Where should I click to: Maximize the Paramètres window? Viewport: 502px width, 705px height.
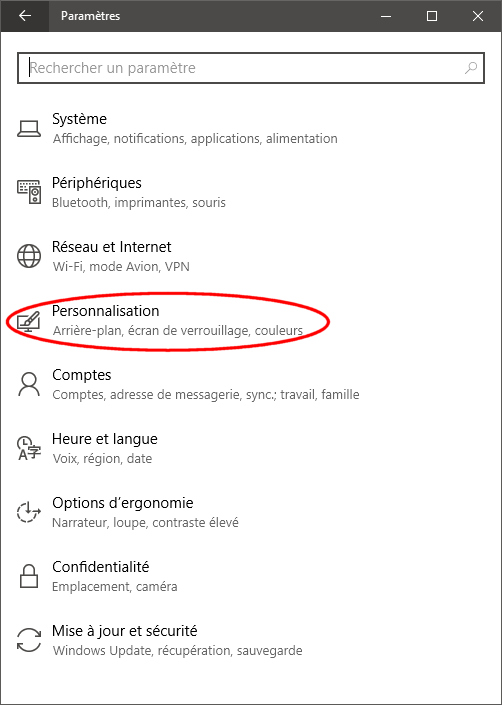tap(432, 16)
